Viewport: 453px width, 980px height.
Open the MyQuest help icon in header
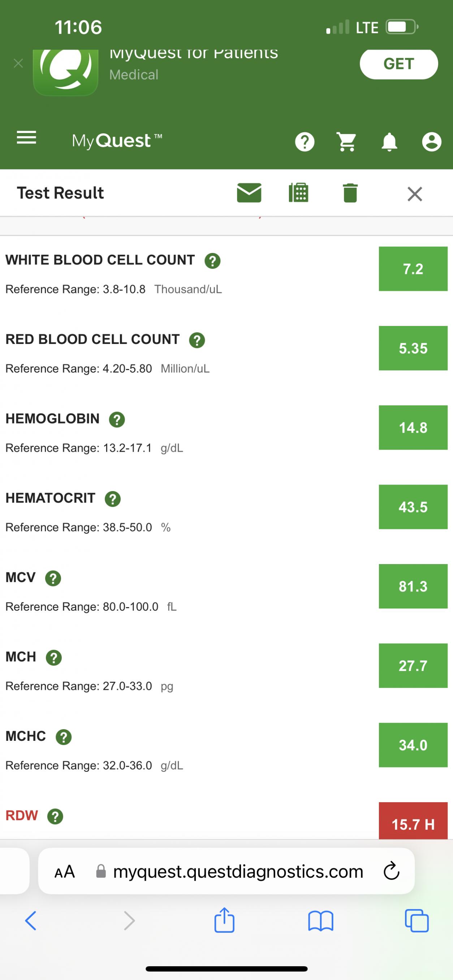(x=305, y=142)
